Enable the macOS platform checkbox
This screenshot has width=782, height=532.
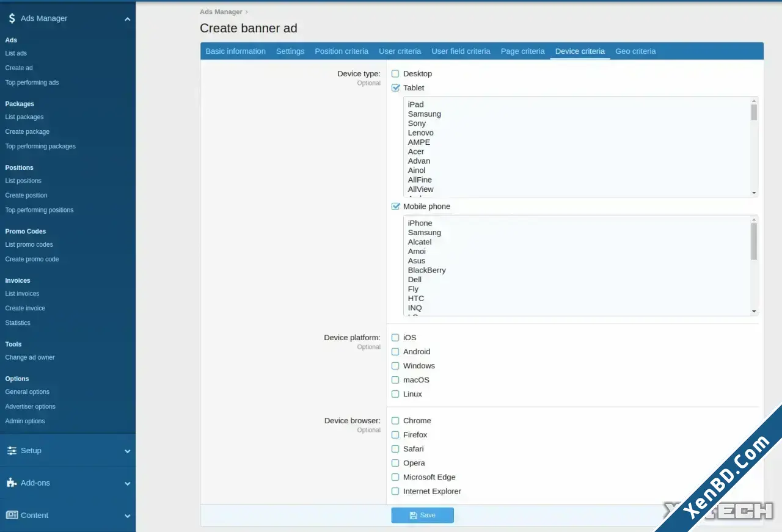(x=395, y=380)
